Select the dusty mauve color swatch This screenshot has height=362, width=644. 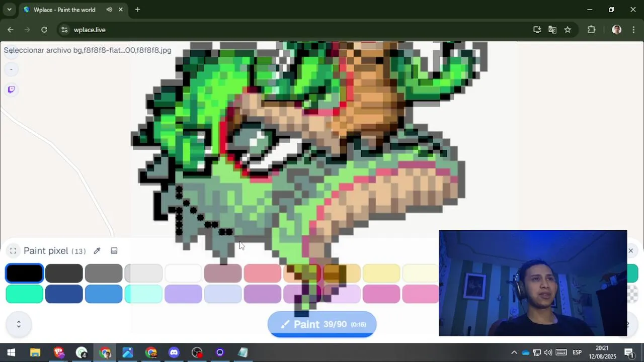[x=223, y=274]
